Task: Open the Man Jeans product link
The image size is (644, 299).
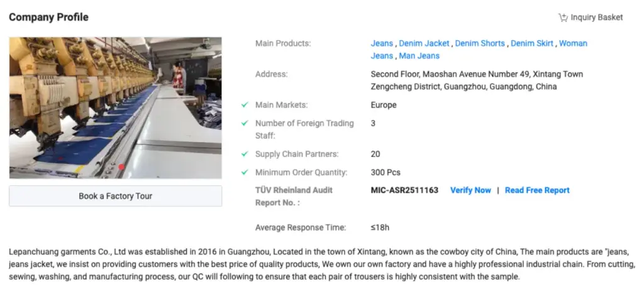Action: (x=419, y=56)
